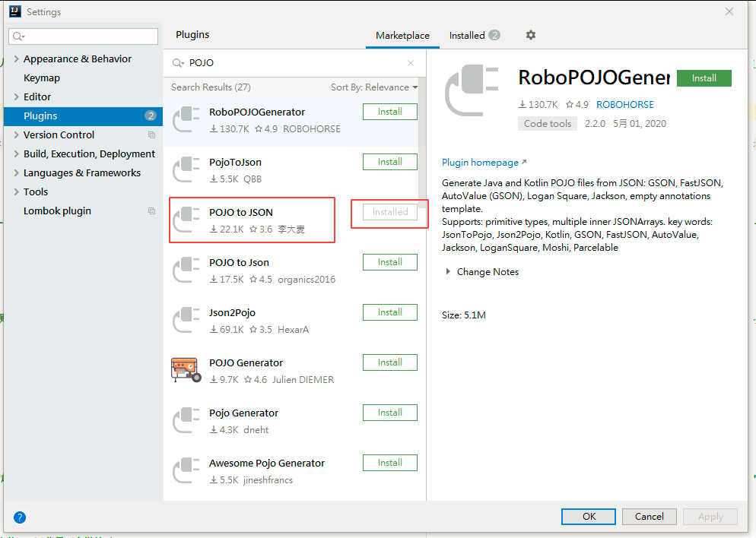Focus the plugin search field containing POJO
This screenshot has height=538, width=756.
pos(294,63)
